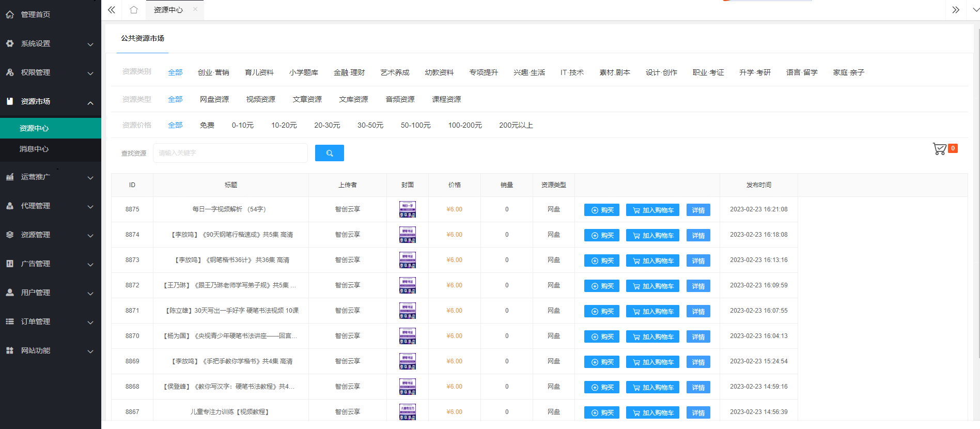Screen dimensions: 980x429
Task: Filter price by 10-20元
Action: (x=284, y=125)
